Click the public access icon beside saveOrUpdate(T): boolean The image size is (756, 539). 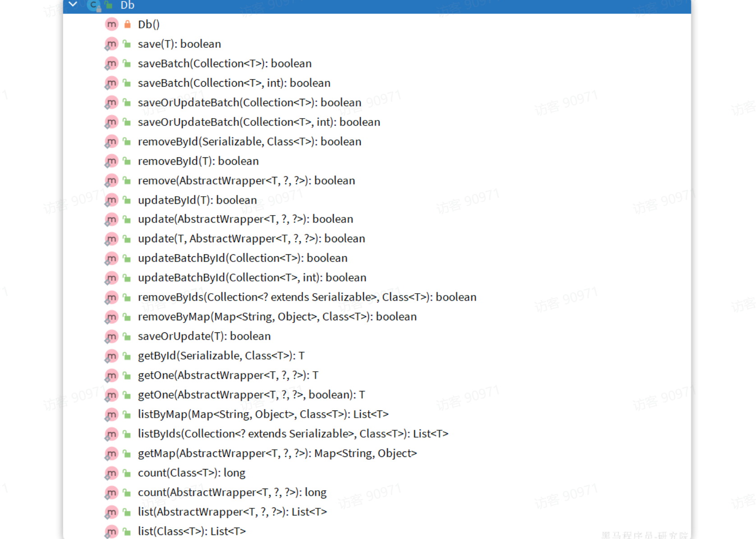point(127,336)
